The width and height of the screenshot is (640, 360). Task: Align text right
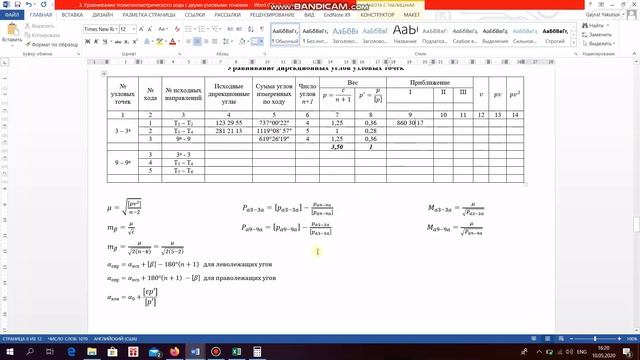pos(206,41)
